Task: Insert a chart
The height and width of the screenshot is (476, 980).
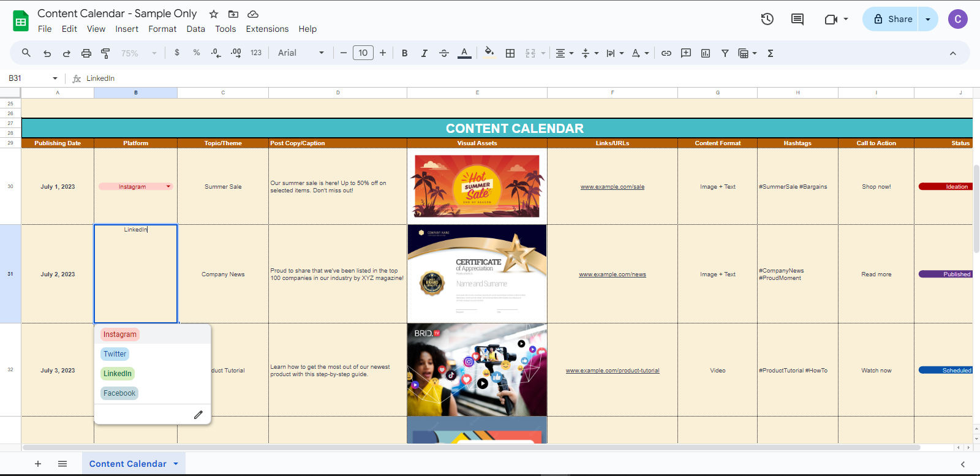Action: pyautogui.click(x=706, y=53)
